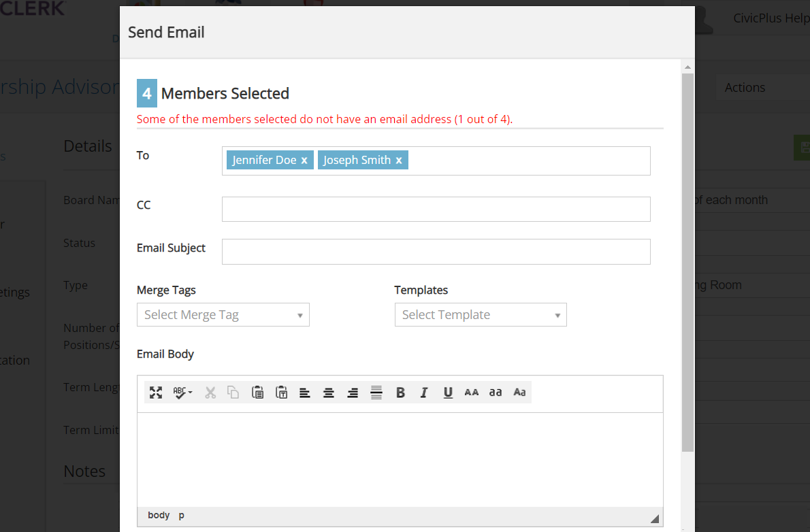Click the Paste icon
The width and height of the screenshot is (810, 532).
coord(257,393)
